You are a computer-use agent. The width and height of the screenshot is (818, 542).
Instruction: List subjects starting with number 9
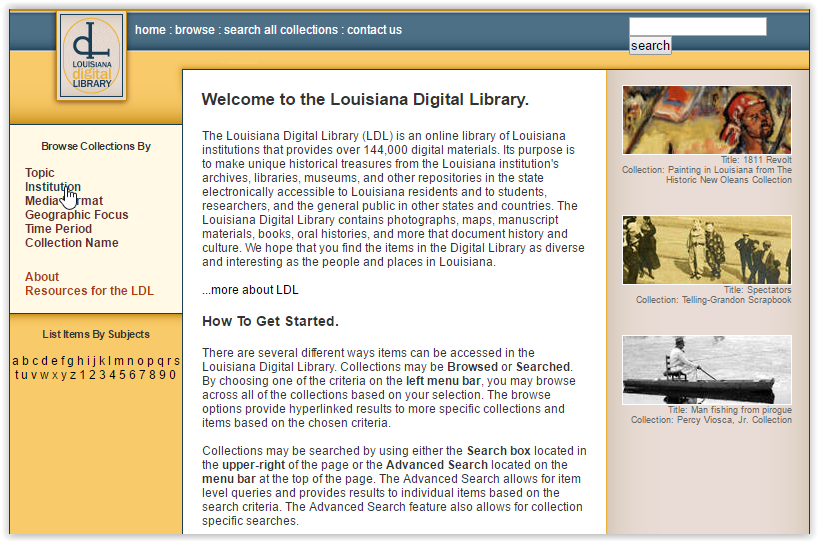162,375
